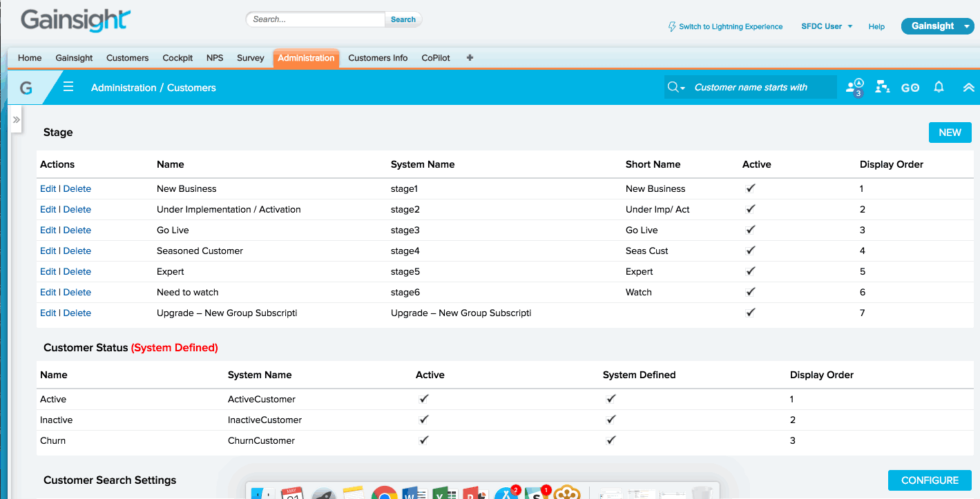
Task: Click the Active checkmark for Need to watch
Action: coord(751,291)
